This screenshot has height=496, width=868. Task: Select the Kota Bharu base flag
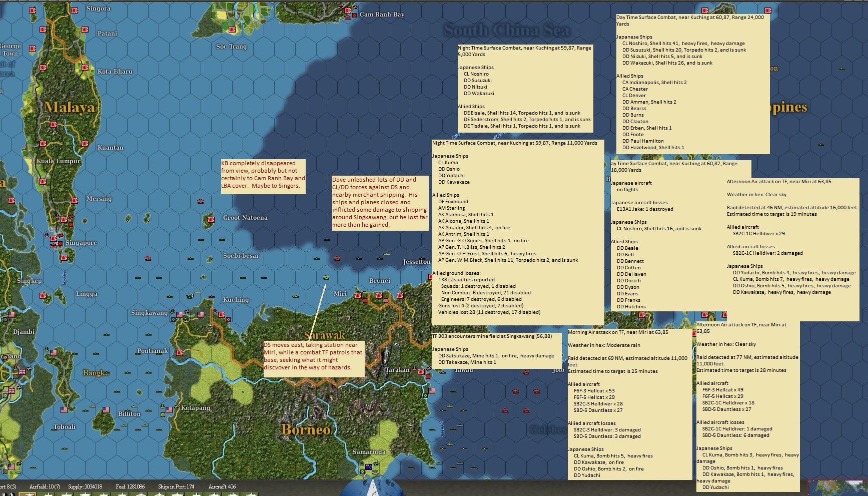pyautogui.click(x=85, y=67)
